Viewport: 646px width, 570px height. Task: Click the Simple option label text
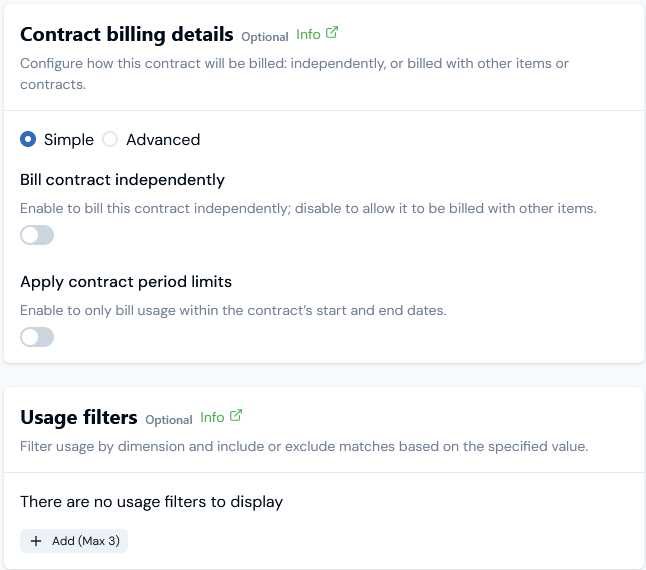tap(69, 140)
